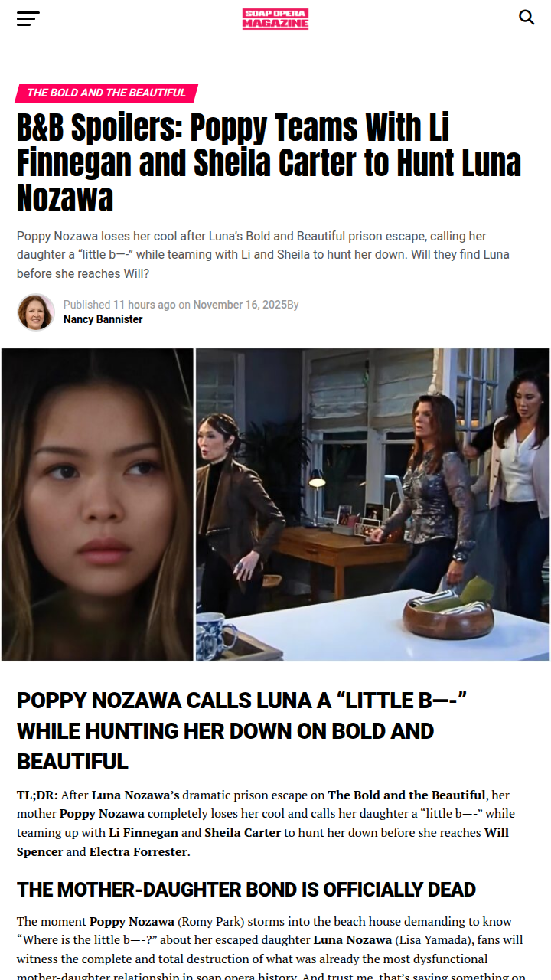Viewport: 551px width, 980px height.
Task: Click the November 16, 2025 publish date
Action: coord(240,305)
